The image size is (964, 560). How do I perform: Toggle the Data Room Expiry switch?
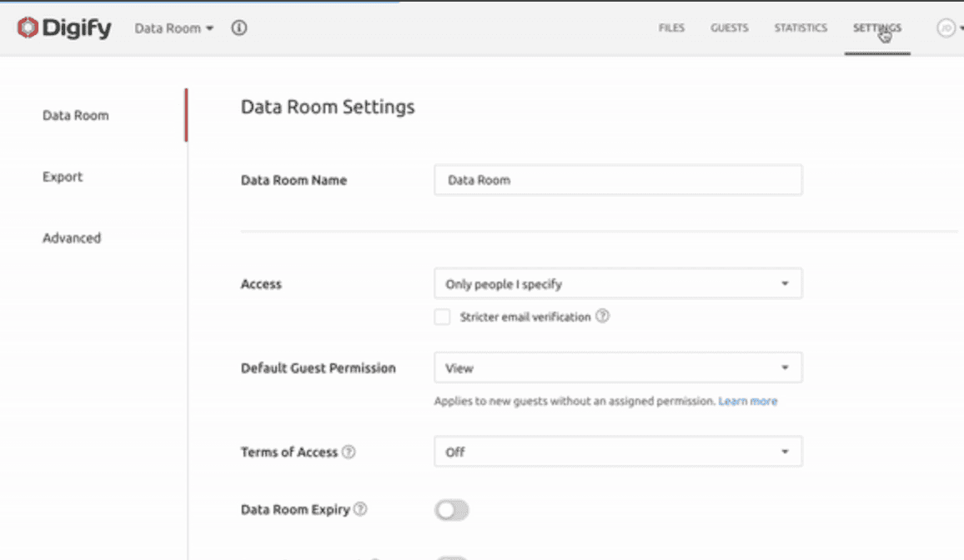tap(451, 510)
